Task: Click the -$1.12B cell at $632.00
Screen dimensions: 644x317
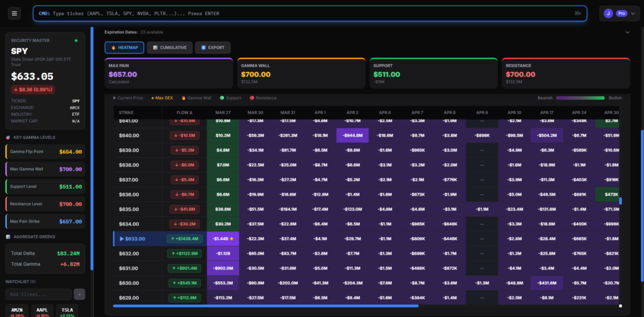Action: coord(223,253)
